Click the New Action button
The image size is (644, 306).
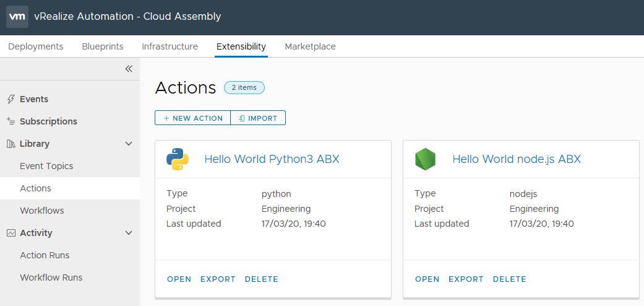(192, 118)
